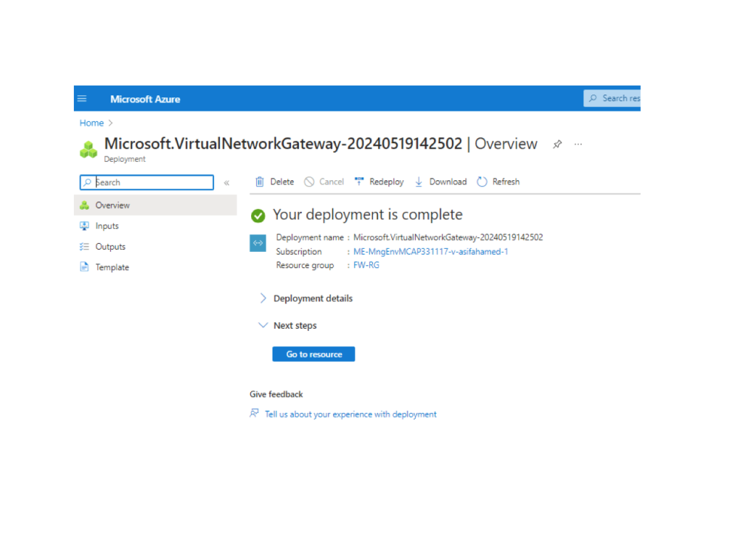Click the Redeploy toolbar icon

(x=360, y=182)
